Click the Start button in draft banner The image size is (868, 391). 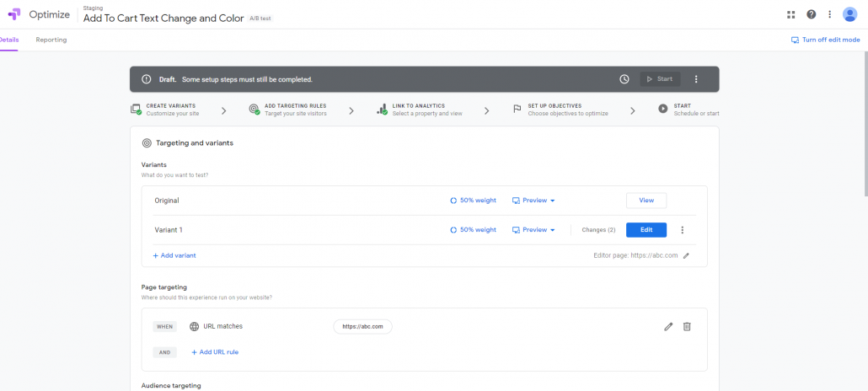[661, 79]
